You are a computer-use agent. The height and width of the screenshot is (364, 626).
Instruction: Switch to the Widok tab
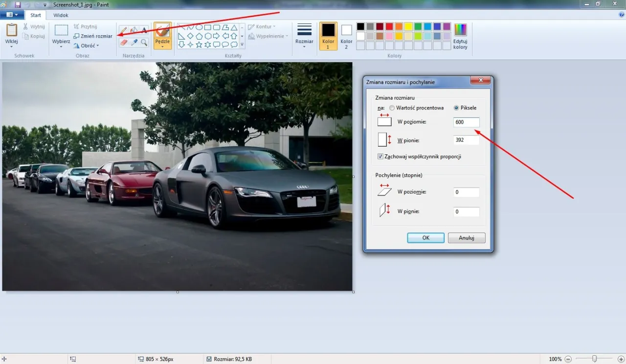click(x=61, y=15)
